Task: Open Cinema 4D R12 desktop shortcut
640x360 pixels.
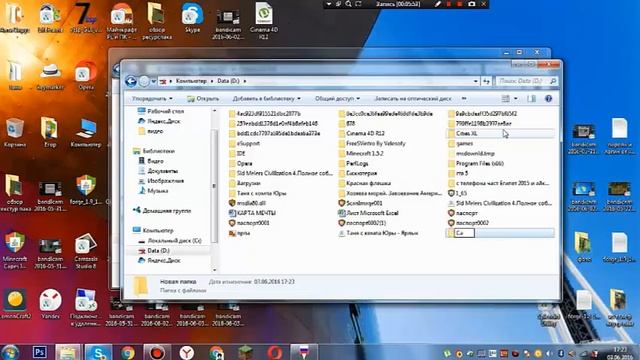Action: (264, 20)
